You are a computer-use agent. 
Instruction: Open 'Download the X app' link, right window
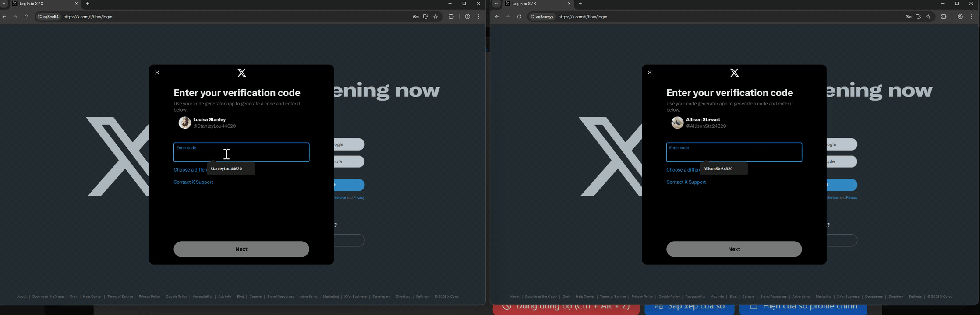pyautogui.click(x=541, y=297)
